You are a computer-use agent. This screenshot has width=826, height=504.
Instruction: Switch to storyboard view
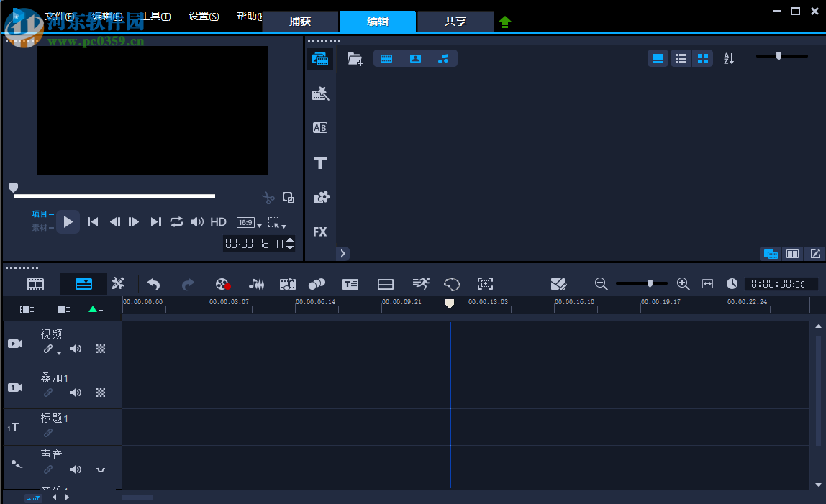35,285
